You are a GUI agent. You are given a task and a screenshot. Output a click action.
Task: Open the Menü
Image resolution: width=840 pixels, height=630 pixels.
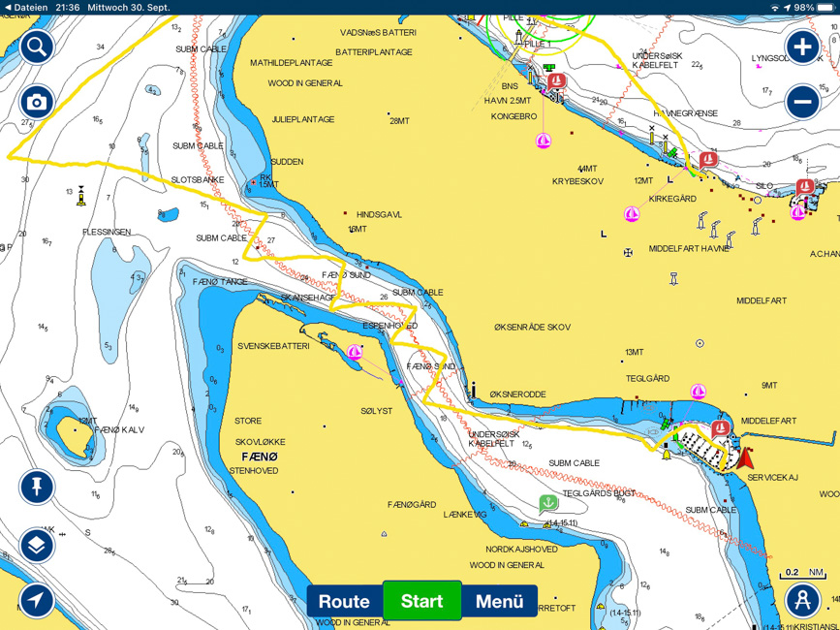(x=499, y=601)
